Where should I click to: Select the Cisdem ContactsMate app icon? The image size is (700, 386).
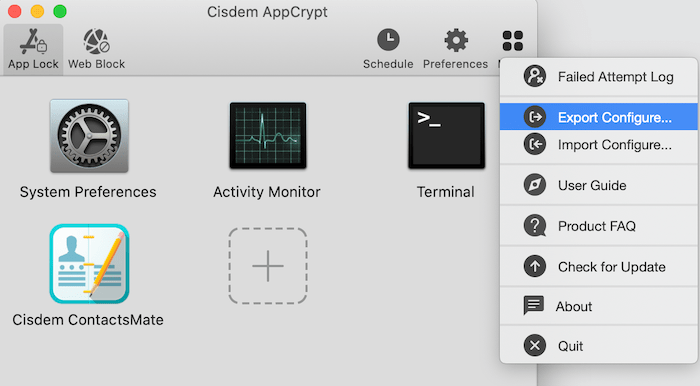click(x=89, y=264)
